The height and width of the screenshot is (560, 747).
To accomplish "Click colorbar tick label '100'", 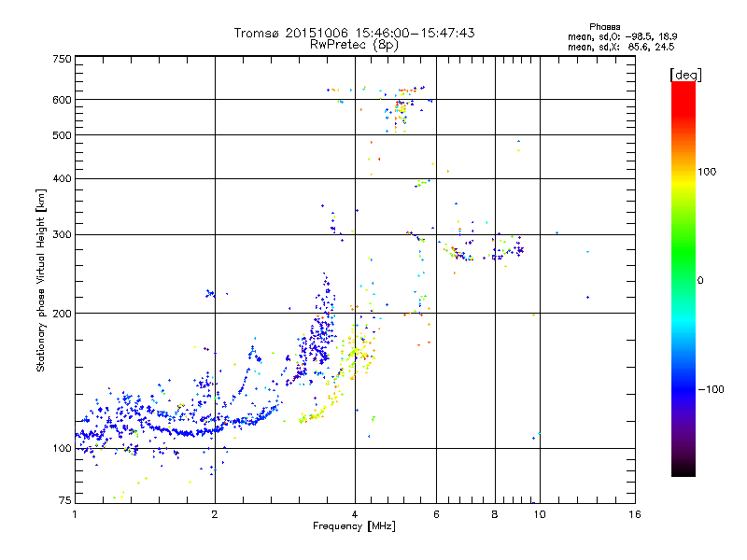I will 707,172.
